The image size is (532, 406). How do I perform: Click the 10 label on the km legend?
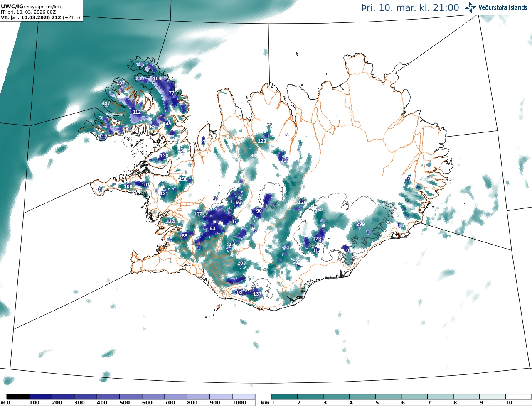[x=508, y=403]
